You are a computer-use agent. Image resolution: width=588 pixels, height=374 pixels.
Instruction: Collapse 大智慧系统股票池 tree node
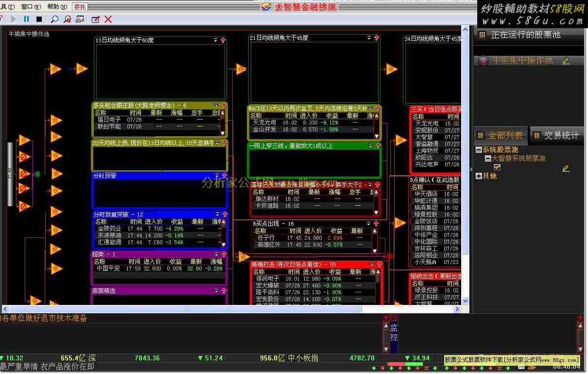click(487, 159)
